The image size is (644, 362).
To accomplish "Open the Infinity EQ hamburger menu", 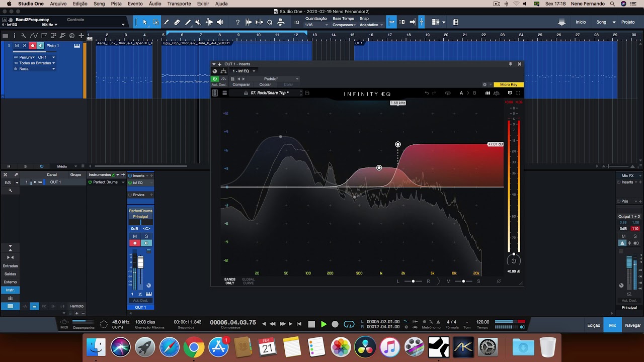I will coord(224,93).
